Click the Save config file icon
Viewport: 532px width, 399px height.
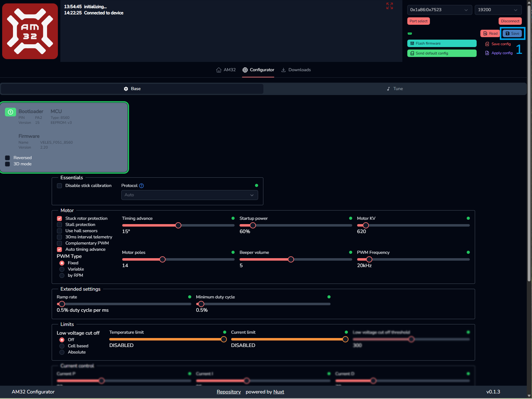coord(487,44)
